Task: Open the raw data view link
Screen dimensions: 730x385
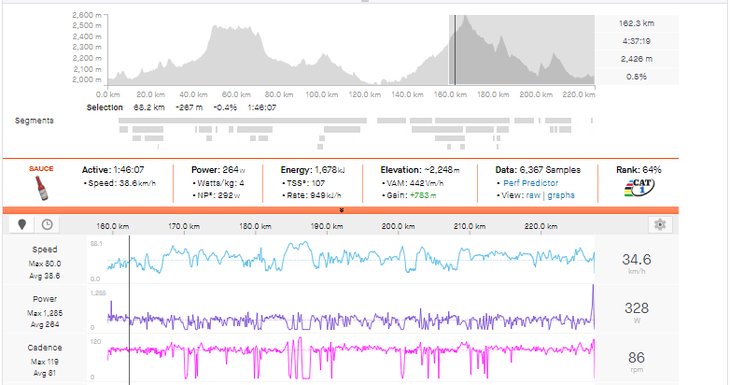Action: pyautogui.click(x=533, y=195)
